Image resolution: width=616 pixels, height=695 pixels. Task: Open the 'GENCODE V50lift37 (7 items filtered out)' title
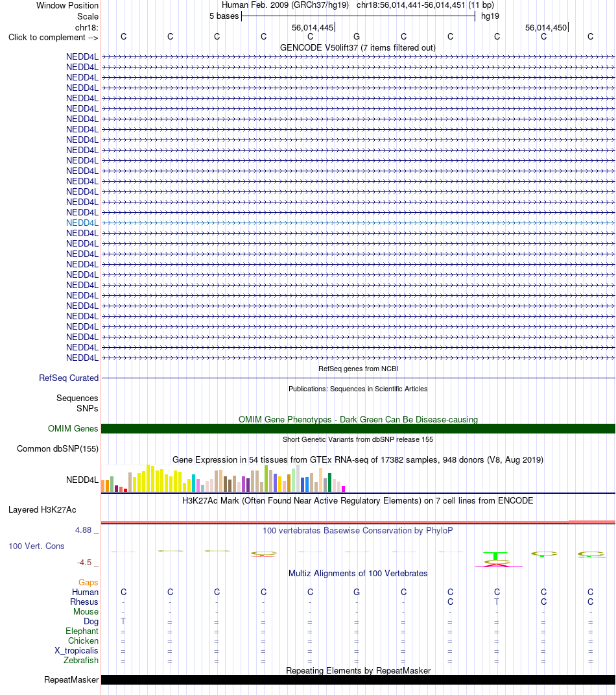(x=358, y=47)
